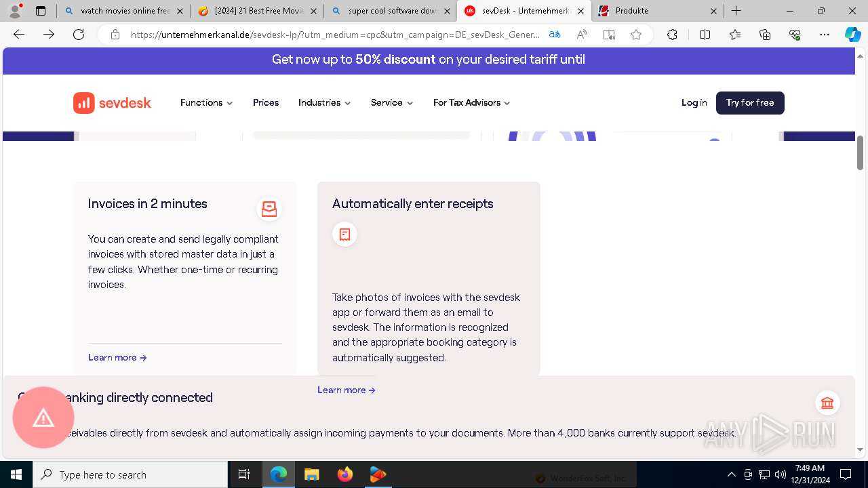Viewport: 868px width, 488px height.
Task: Open the Favorites list icon
Action: click(x=735, y=35)
